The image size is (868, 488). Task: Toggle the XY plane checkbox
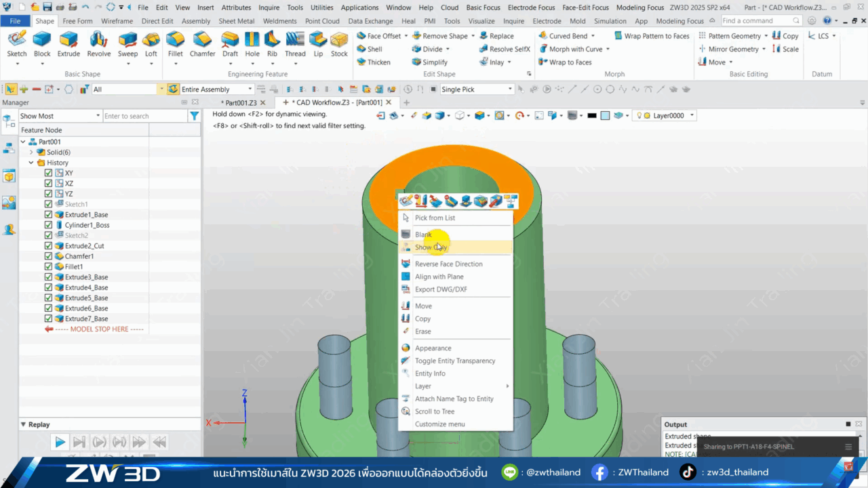coord(48,173)
